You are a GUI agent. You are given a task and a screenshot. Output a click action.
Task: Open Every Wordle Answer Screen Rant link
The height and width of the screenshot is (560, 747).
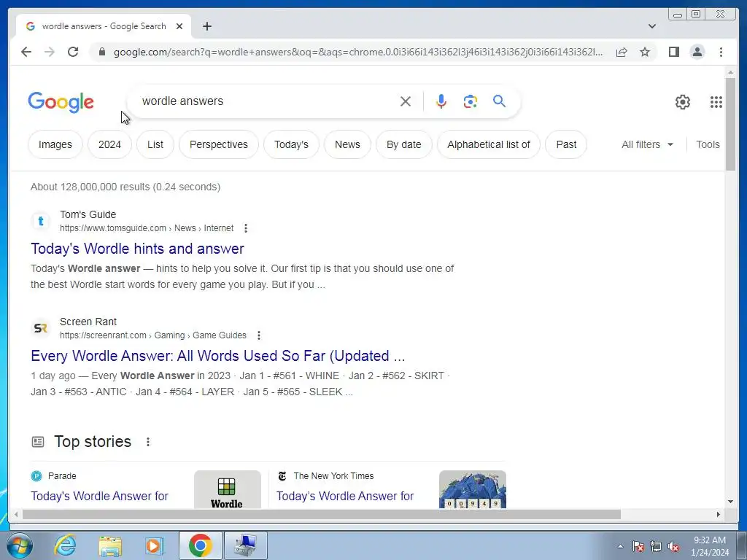[217, 356]
